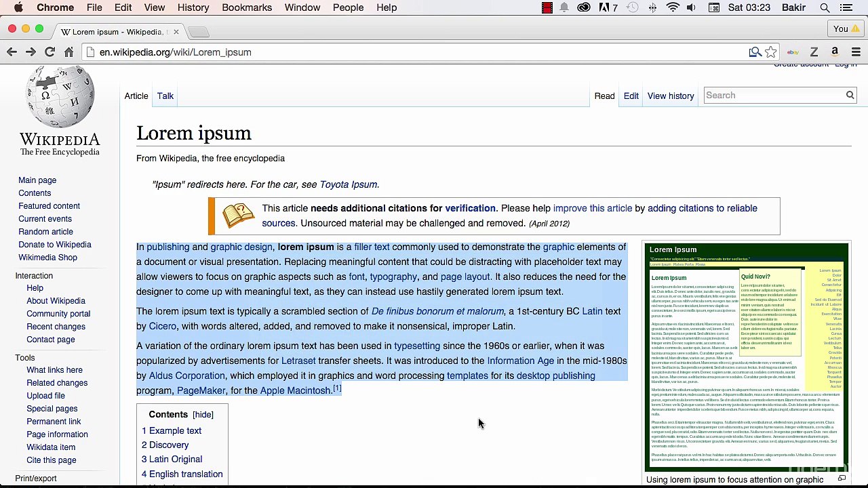Click the Wikipedia globe logo
The width and height of the screenshot is (868, 488).
tap(60, 97)
